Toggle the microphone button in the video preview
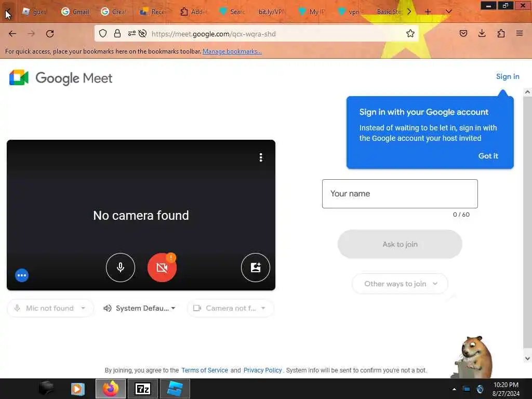Screen dimensions: 532x399 [120, 268]
